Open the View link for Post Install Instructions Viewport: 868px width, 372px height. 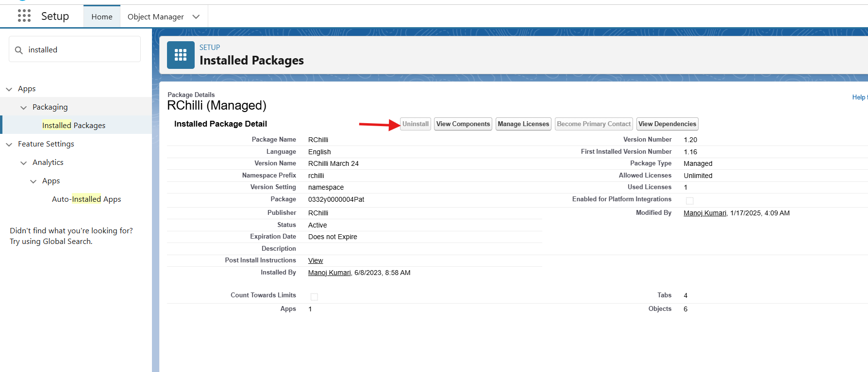316,260
